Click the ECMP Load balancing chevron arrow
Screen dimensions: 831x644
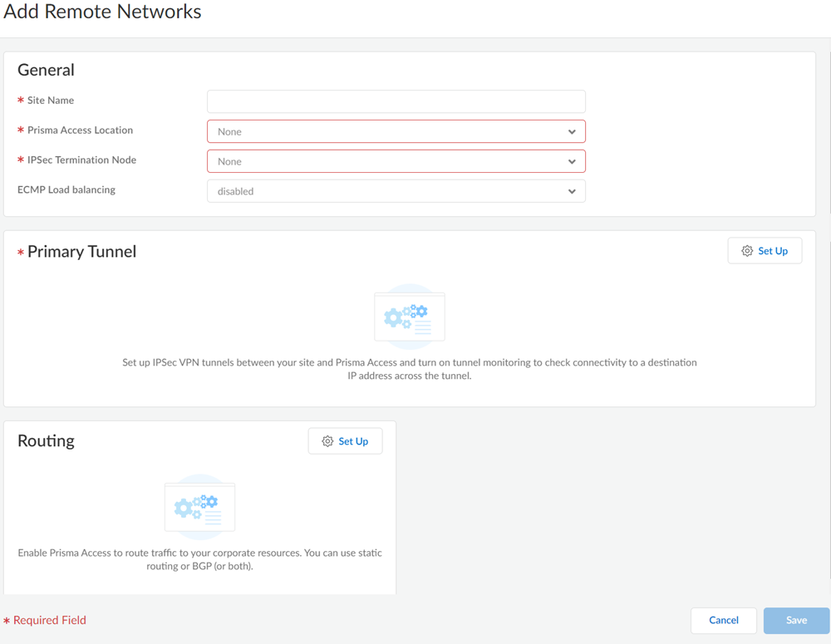pos(572,191)
